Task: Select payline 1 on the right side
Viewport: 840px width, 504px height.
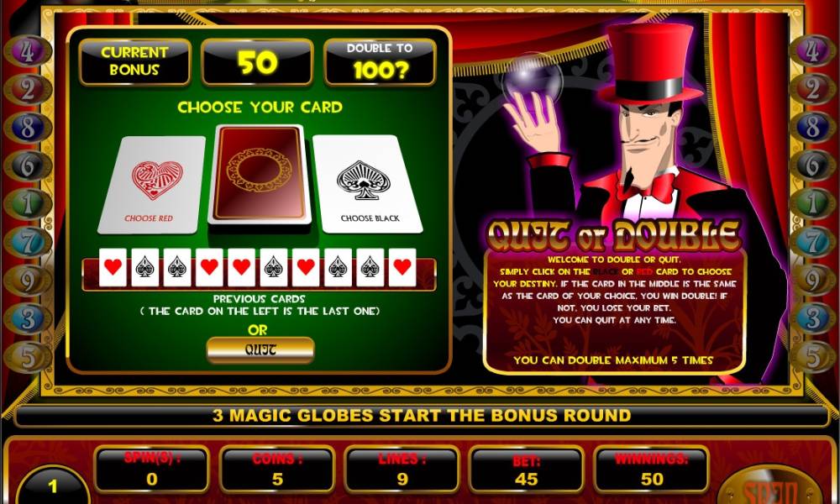Action: (813, 204)
